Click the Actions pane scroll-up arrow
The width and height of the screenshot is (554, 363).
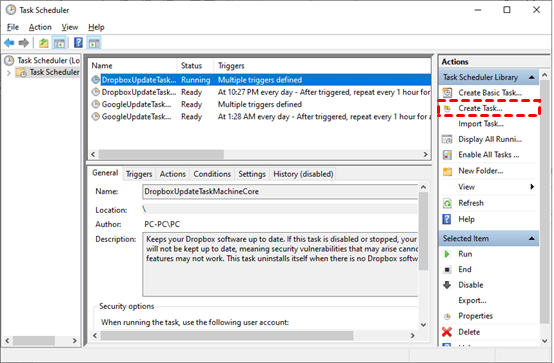point(544,75)
